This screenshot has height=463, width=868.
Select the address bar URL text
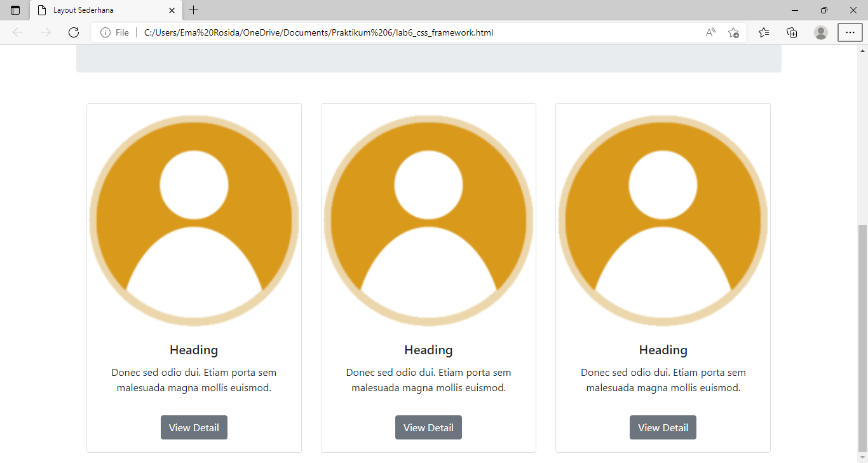click(x=318, y=32)
